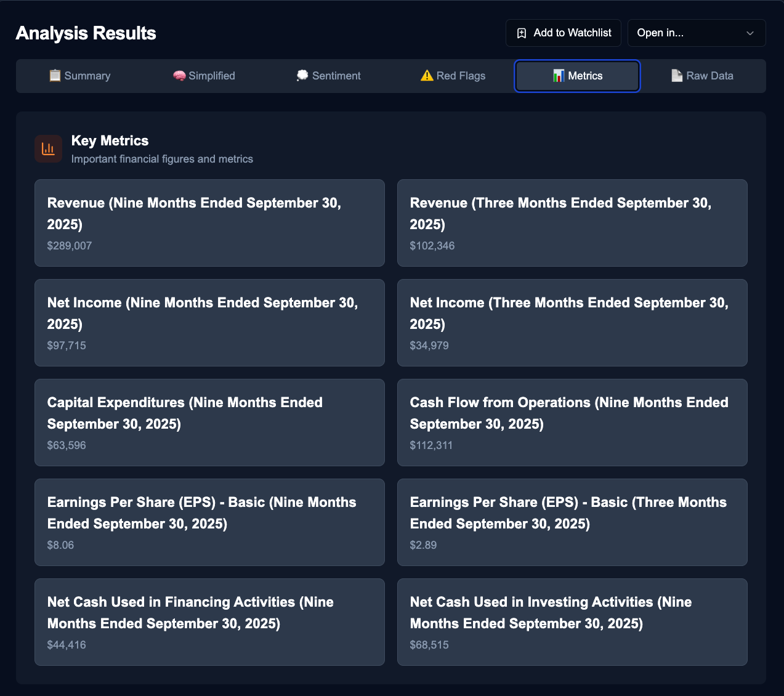Open the 'Open in...' dropdown
This screenshot has width=784, height=696.
696,33
